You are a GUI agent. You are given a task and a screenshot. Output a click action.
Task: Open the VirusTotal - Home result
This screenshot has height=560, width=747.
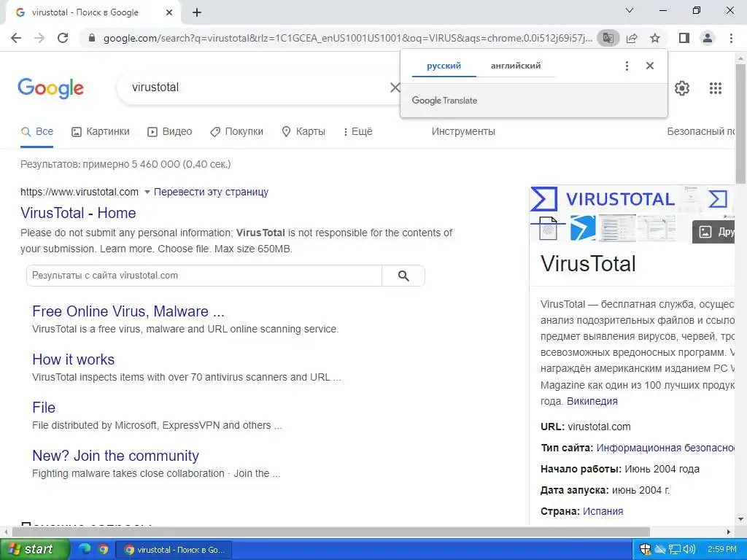78,213
